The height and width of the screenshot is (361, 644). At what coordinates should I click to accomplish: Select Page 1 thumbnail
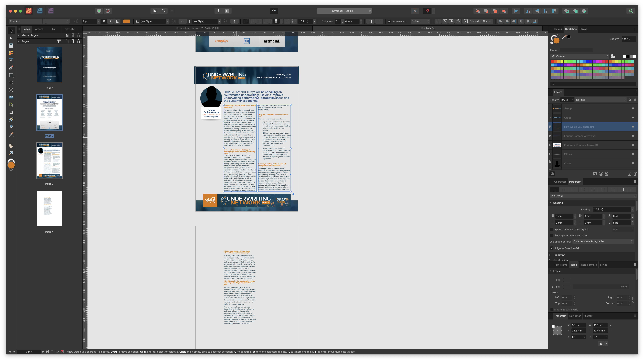pos(50,65)
